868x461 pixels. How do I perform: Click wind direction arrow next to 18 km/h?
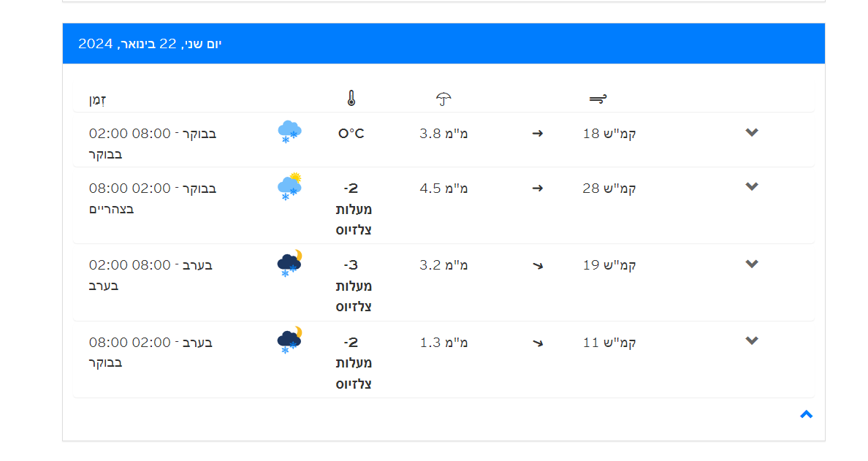pyautogui.click(x=538, y=134)
